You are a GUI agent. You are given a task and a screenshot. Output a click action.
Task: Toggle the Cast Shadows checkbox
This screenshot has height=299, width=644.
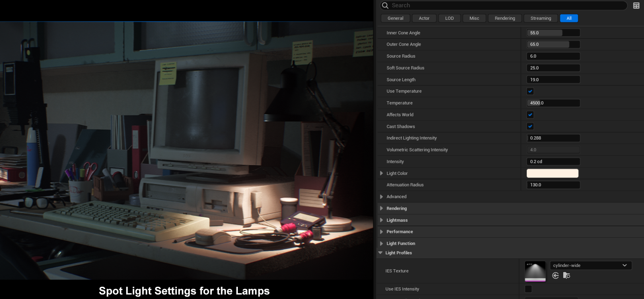coord(530,126)
